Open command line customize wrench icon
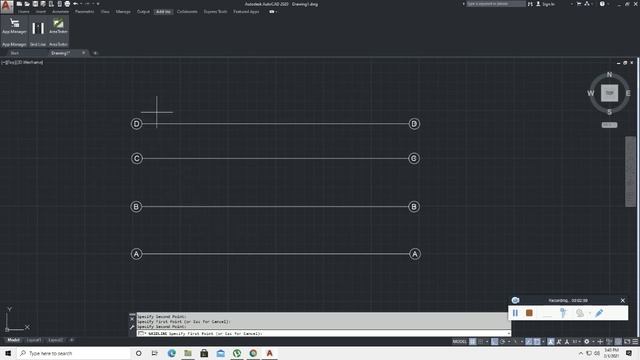The width and height of the screenshot is (640, 360). (132, 327)
